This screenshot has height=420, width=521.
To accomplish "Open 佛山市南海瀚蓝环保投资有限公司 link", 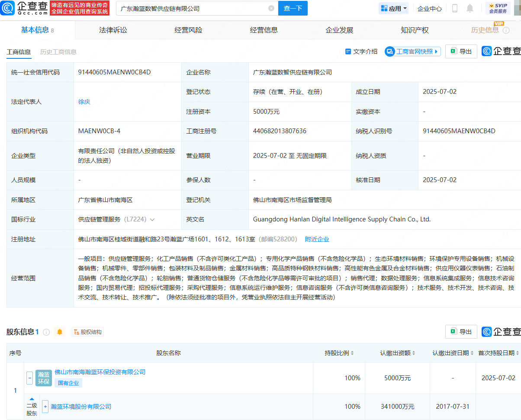I will tap(100, 372).
